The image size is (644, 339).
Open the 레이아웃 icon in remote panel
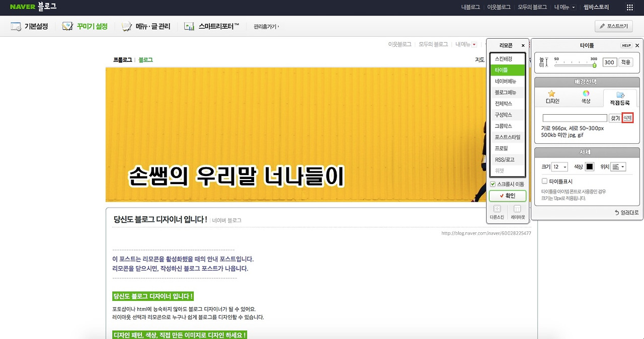click(517, 210)
